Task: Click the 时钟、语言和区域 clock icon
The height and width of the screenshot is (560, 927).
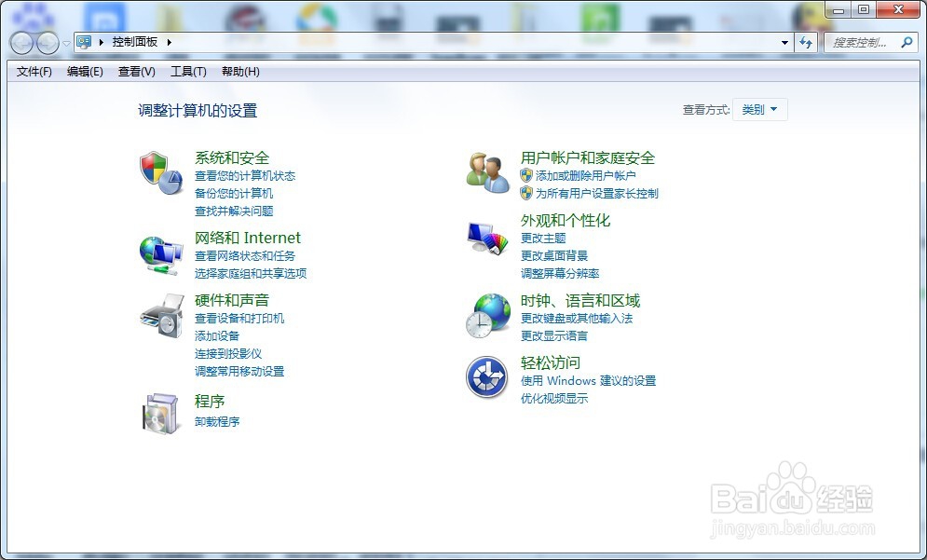Action: 486,315
